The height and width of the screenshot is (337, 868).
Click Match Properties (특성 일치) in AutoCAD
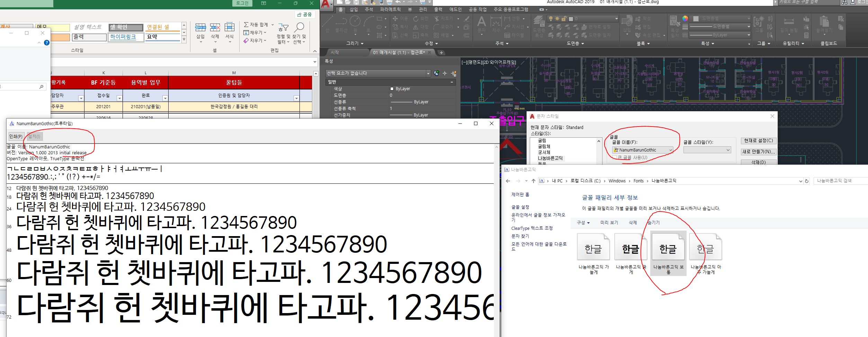[x=674, y=26]
